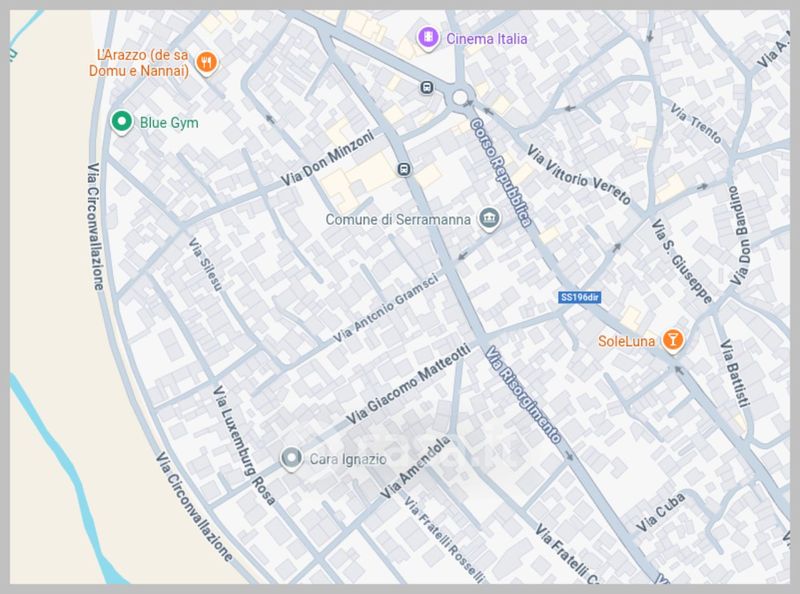Select the Via Battisti road label

click(733, 374)
